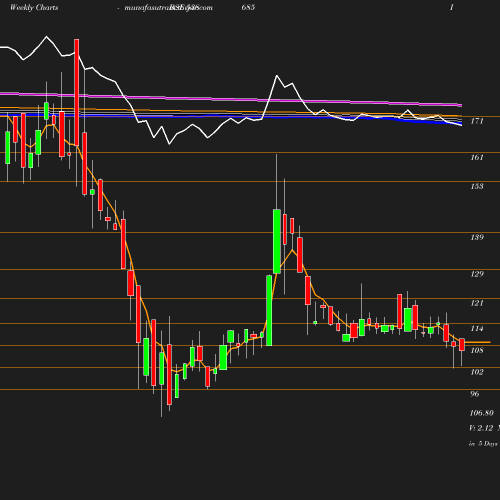Click the 161 price axis label
Screen dimensions: 500x500
[477, 157]
